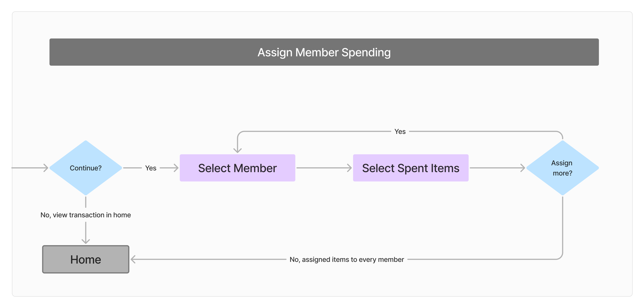Select the left-pointing arrowhead beside Home box
Screen dimensions: 644x308
(x=133, y=259)
